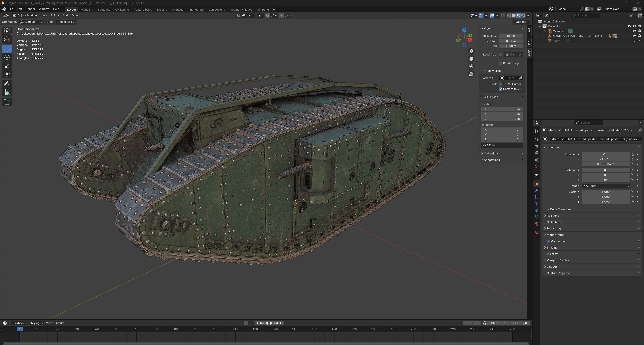Screen dimensions: 644x345
Task: Switch to the Shading workspace tab
Action: coord(162,10)
